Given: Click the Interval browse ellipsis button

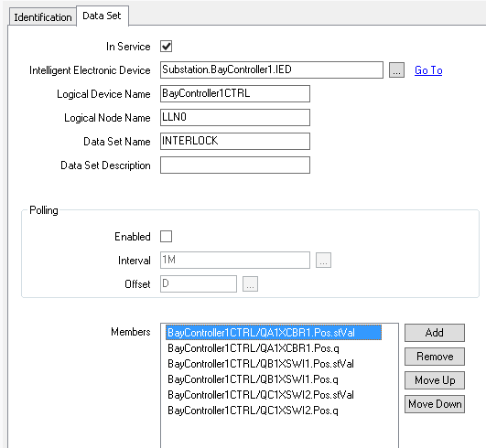Looking at the screenshot, I should pyautogui.click(x=323, y=260).
